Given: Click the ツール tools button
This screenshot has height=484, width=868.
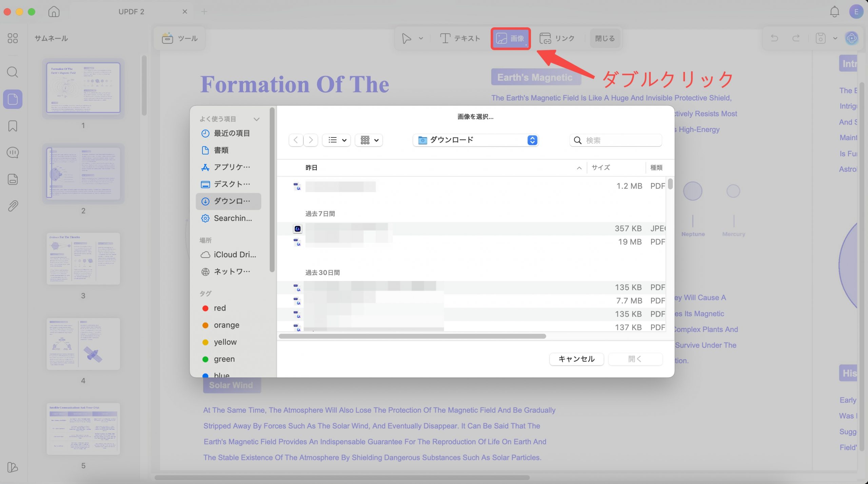Looking at the screenshot, I should [179, 38].
